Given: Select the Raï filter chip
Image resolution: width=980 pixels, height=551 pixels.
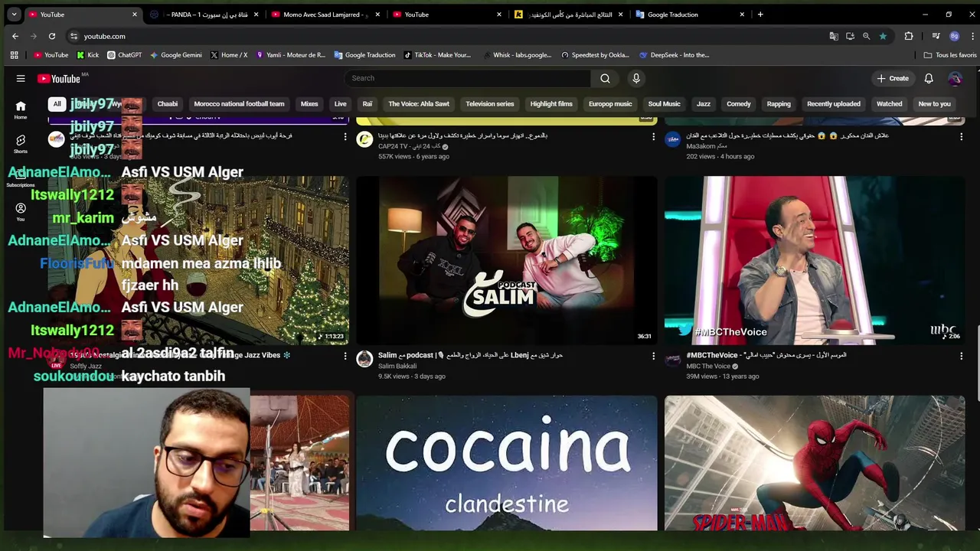Looking at the screenshot, I should (x=367, y=104).
